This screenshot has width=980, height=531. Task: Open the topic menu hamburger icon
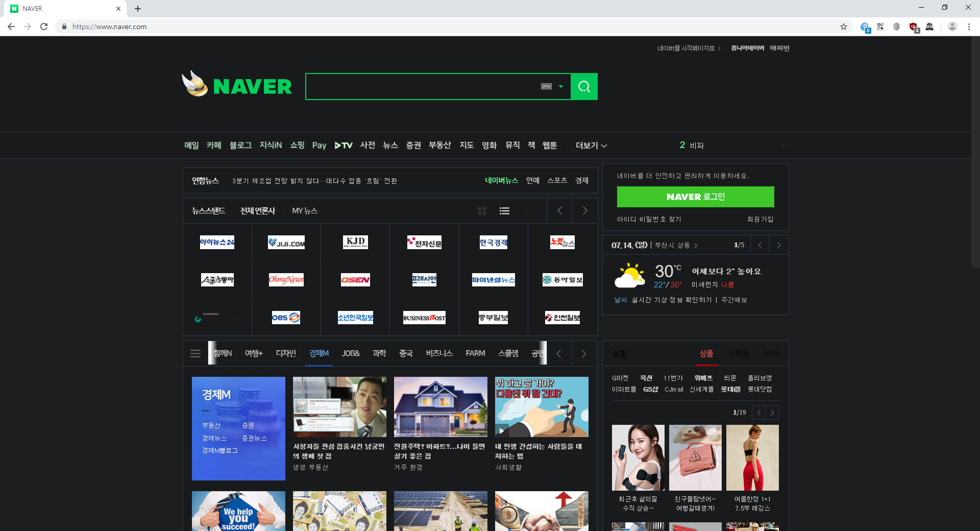point(195,353)
